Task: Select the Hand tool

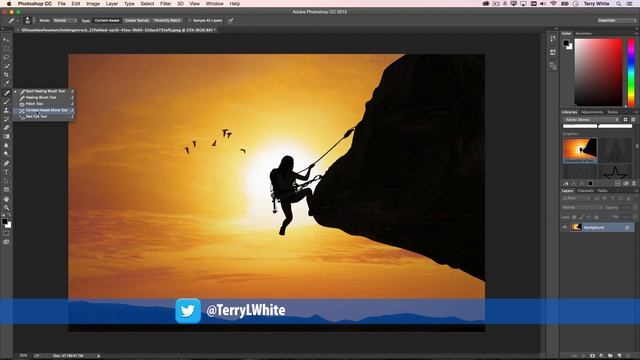Action: (6, 199)
